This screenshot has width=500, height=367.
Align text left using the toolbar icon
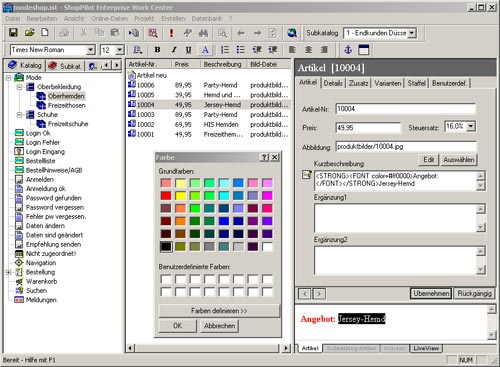(x=292, y=50)
